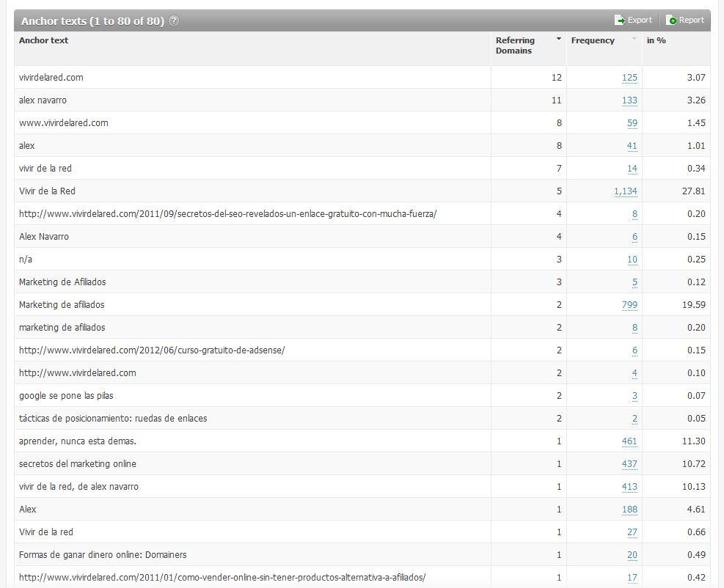Open frequency link 6 for curso-gratuito-de-adsense URL
This screenshot has width=724, height=588.
point(635,350)
